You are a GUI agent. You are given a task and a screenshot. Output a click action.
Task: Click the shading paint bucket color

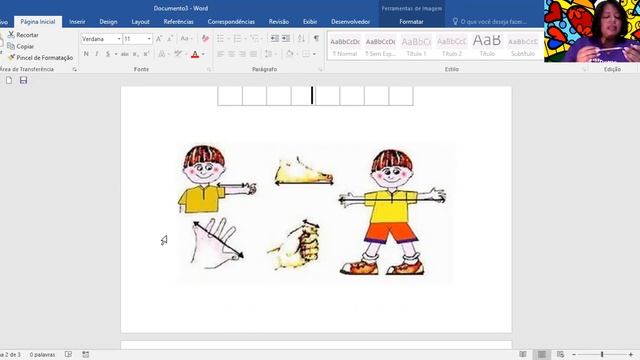(289, 54)
